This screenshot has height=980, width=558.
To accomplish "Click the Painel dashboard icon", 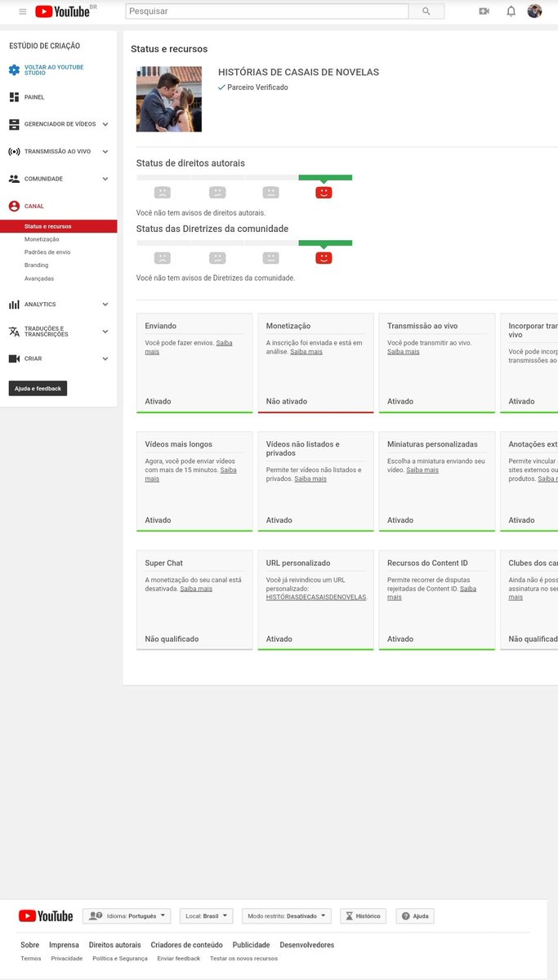I will 14,97.
